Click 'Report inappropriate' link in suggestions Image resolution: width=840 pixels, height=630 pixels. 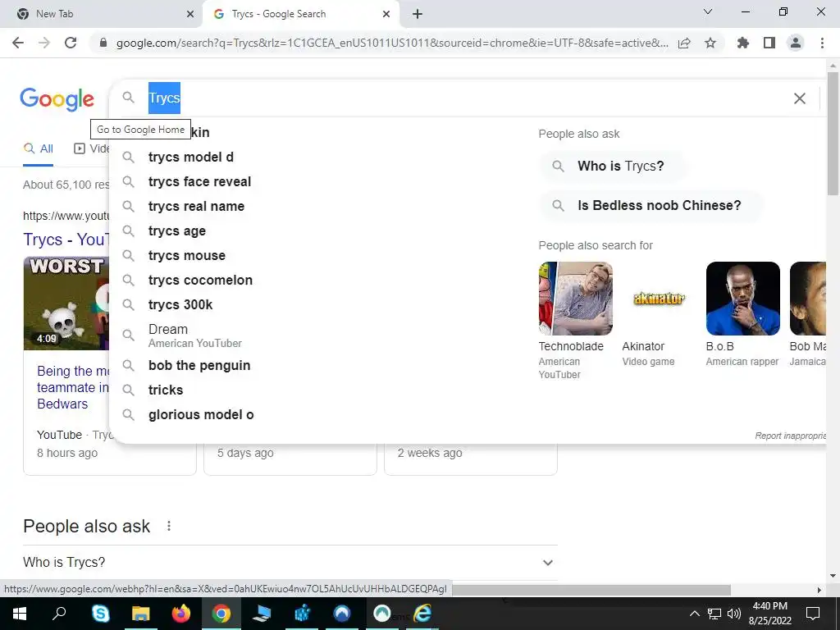click(x=790, y=436)
